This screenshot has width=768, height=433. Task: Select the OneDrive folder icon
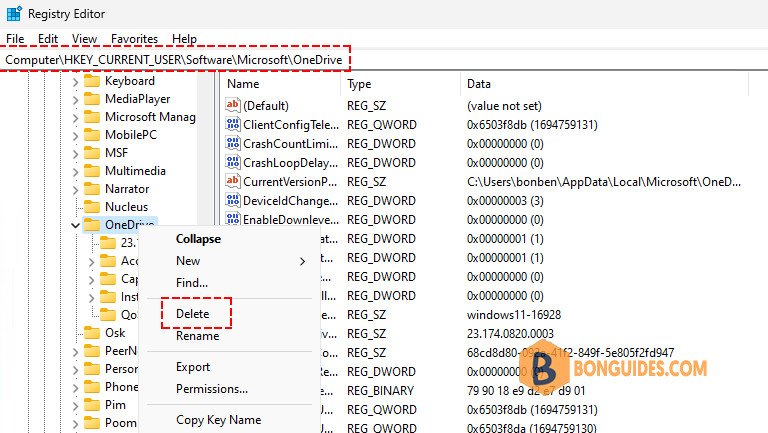(92, 225)
